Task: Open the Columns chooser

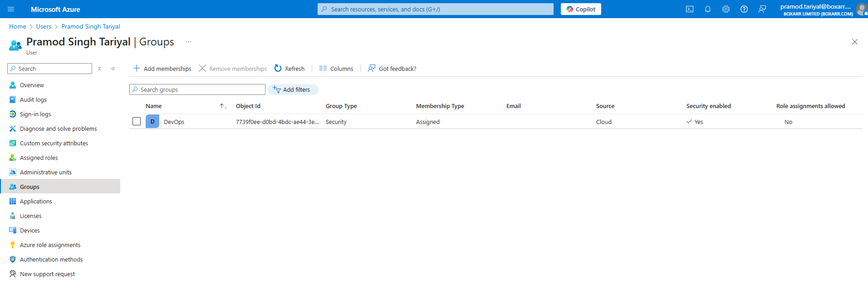Action: (336, 69)
